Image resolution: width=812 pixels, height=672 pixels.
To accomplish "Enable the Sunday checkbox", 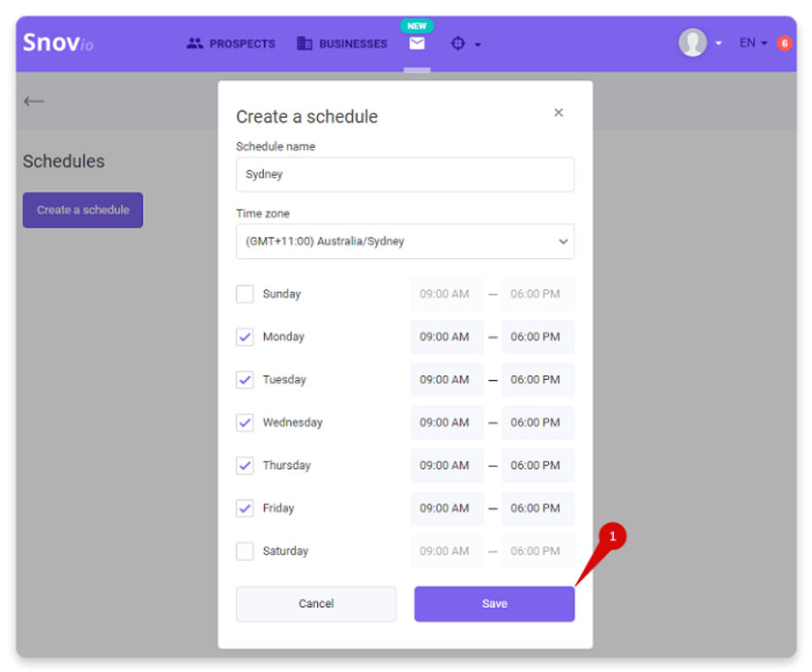I will click(245, 294).
